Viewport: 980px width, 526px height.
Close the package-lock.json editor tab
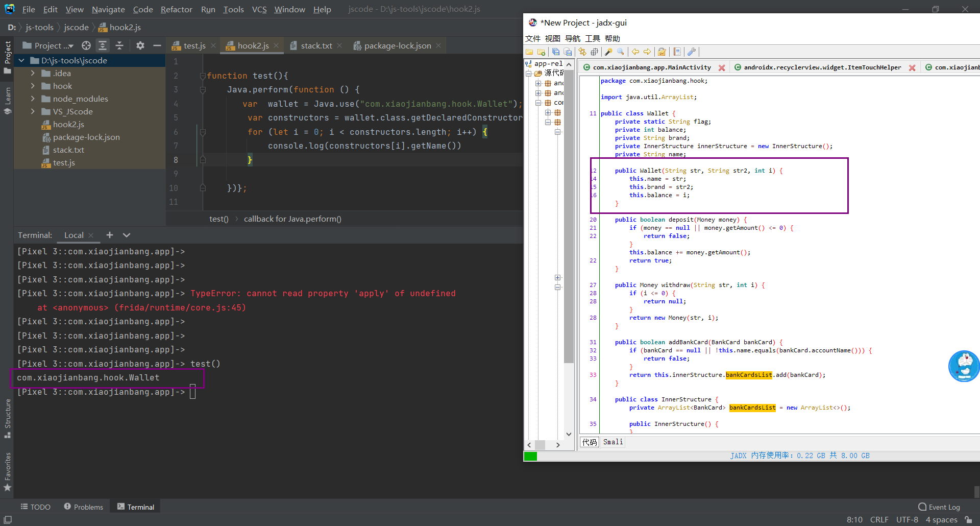[438, 45]
